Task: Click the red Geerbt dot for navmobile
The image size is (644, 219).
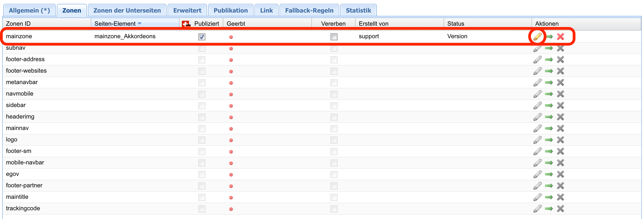Action: (231, 94)
